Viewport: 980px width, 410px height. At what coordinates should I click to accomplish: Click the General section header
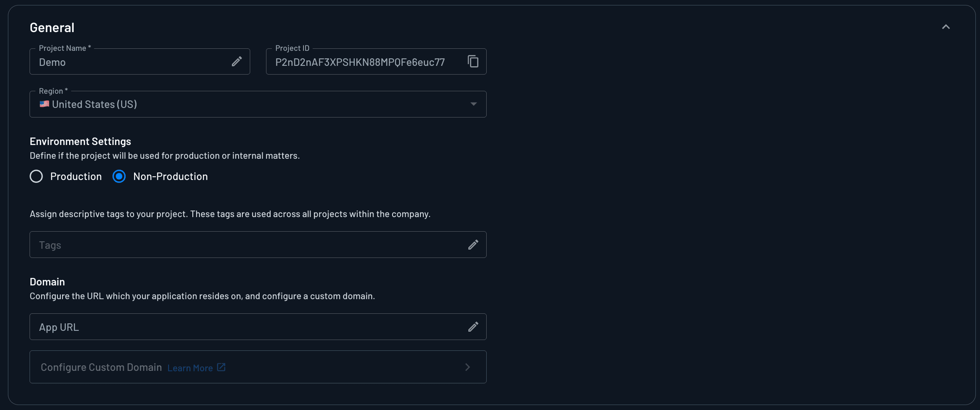pos(52,27)
